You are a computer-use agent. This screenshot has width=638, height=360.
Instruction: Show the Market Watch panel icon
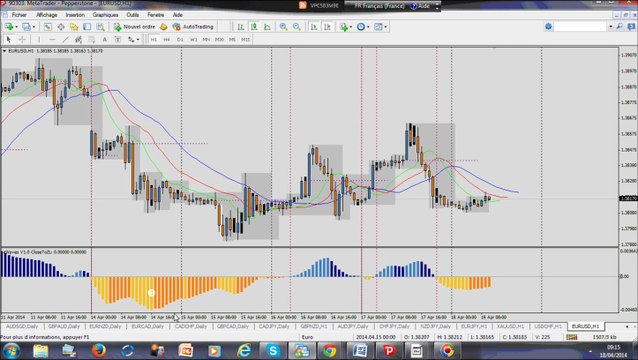[x=48, y=26]
